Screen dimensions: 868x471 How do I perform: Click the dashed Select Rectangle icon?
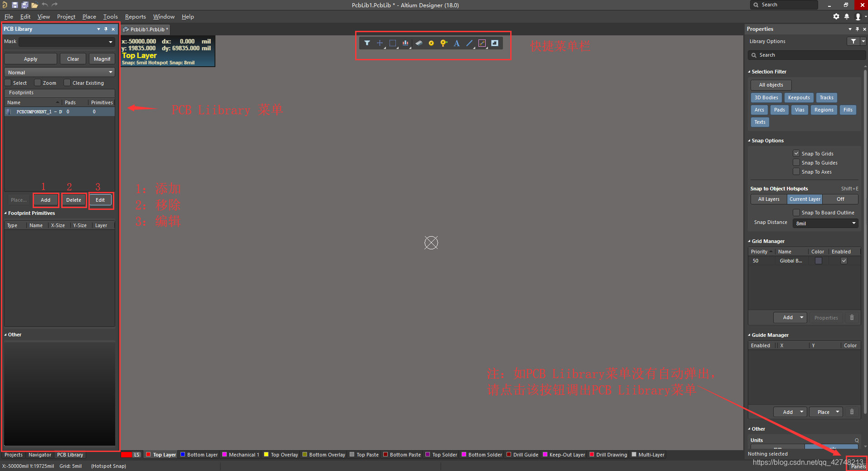[x=393, y=43]
